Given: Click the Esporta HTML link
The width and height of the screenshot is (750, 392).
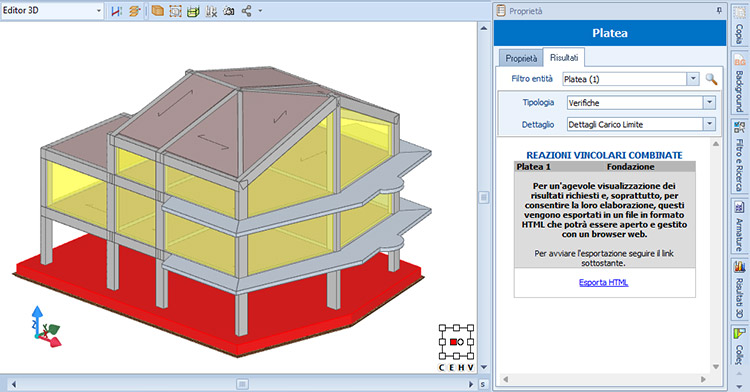Looking at the screenshot, I should pyautogui.click(x=604, y=283).
